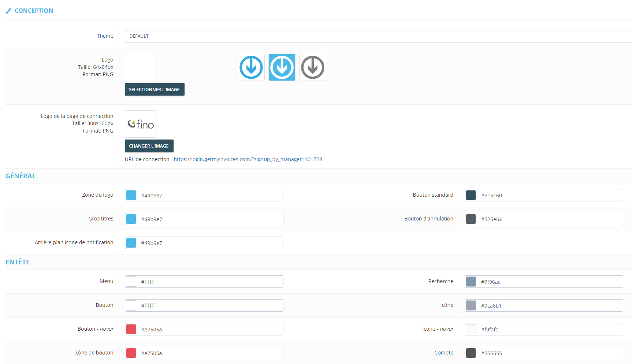Click the empty logo preview box
This screenshot has height=364, width=632.
click(140, 68)
